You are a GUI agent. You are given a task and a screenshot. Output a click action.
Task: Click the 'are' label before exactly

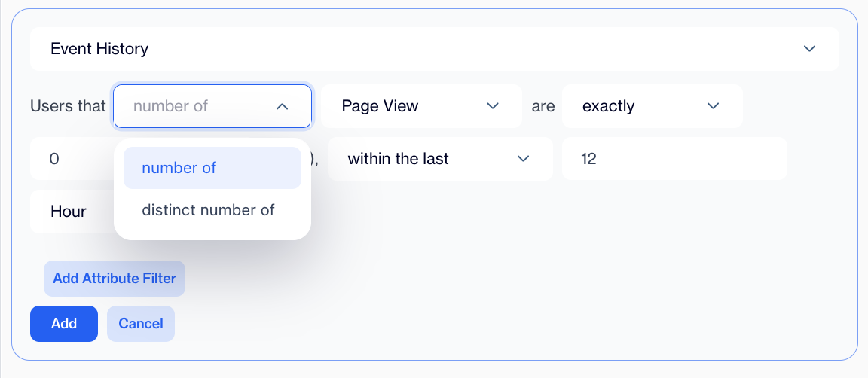point(543,106)
